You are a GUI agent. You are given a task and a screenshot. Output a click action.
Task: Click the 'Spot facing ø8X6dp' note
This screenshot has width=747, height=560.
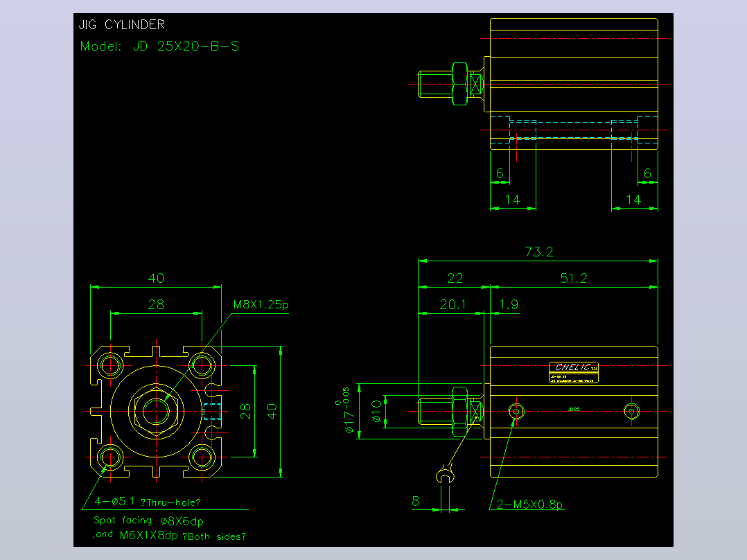tap(148, 520)
